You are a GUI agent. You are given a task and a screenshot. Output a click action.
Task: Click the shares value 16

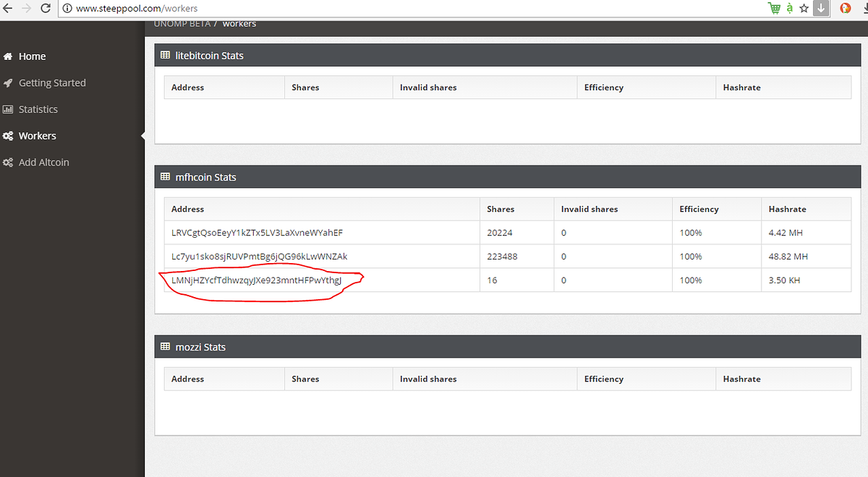click(x=492, y=280)
